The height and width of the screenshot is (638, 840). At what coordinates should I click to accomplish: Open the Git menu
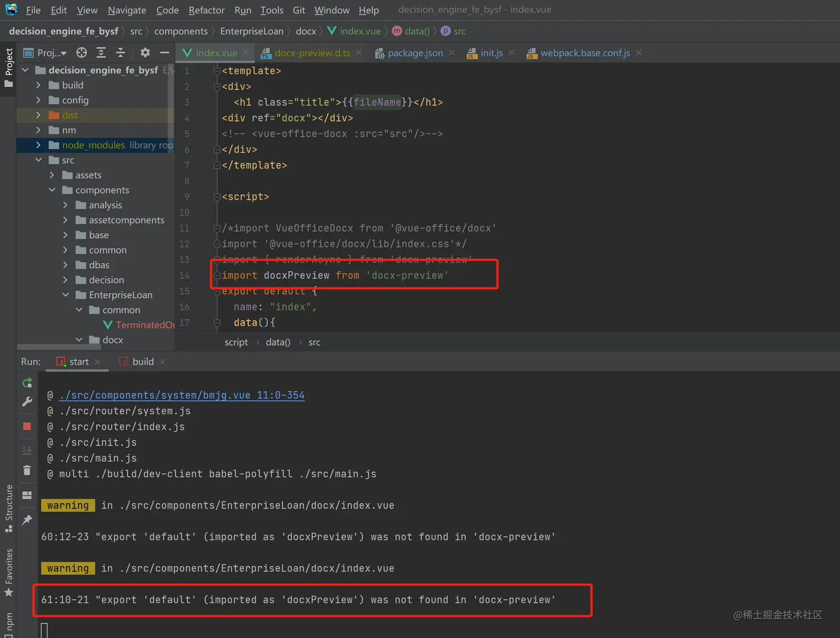coord(299,10)
